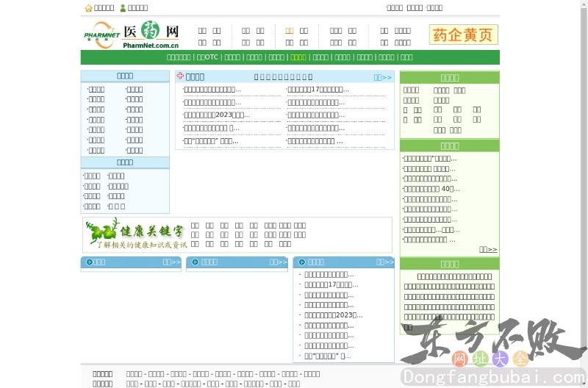Click the orange highlighted link in the header categories
The height and width of the screenshot is (388, 588).
click(x=289, y=31)
